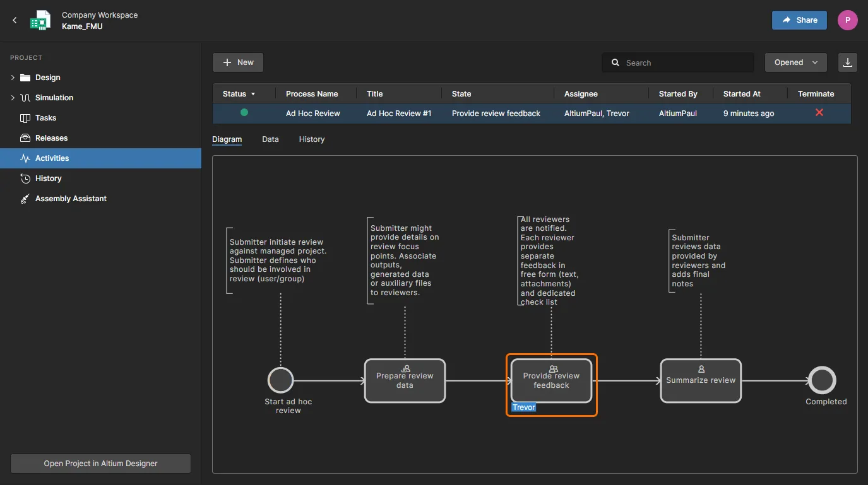The image size is (868, 485).
Task: Open the user profile avatar
Action: pos(847,20)
